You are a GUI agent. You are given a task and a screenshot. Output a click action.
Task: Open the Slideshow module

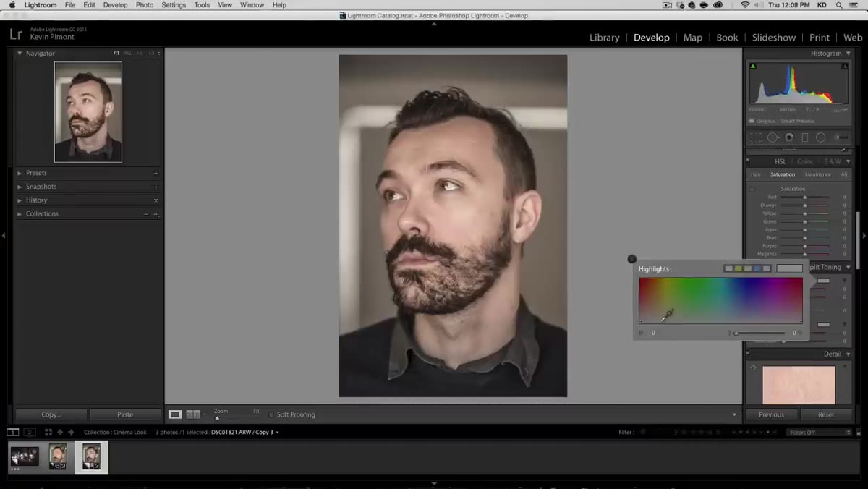click(774, 38)
